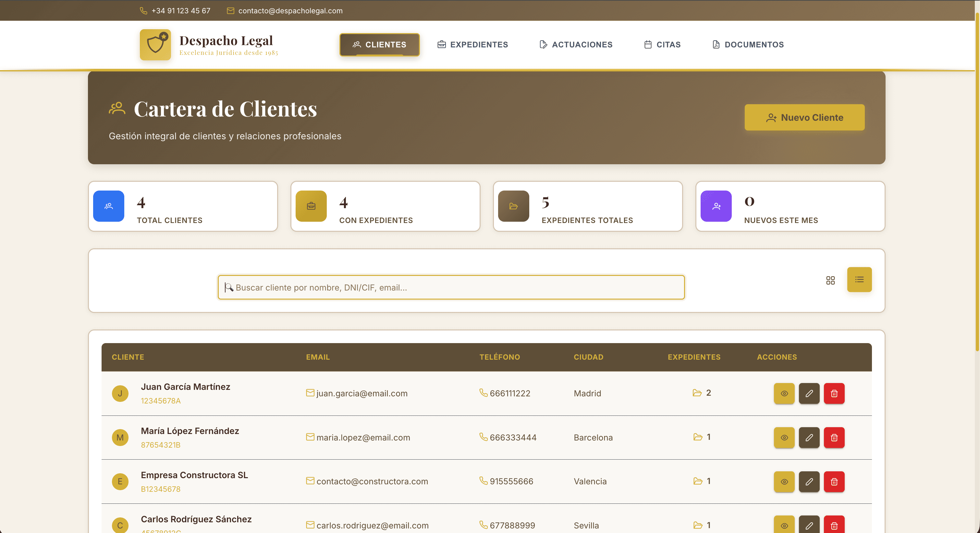
Task: Click the gold briefcase Con Expedientes icon
Action: tap(311, 206)
